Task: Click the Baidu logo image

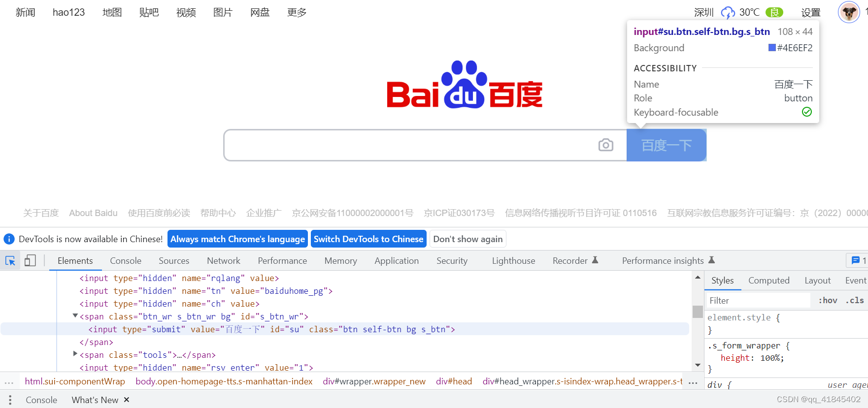Action: pyautogui.click(x=465, y=85)
